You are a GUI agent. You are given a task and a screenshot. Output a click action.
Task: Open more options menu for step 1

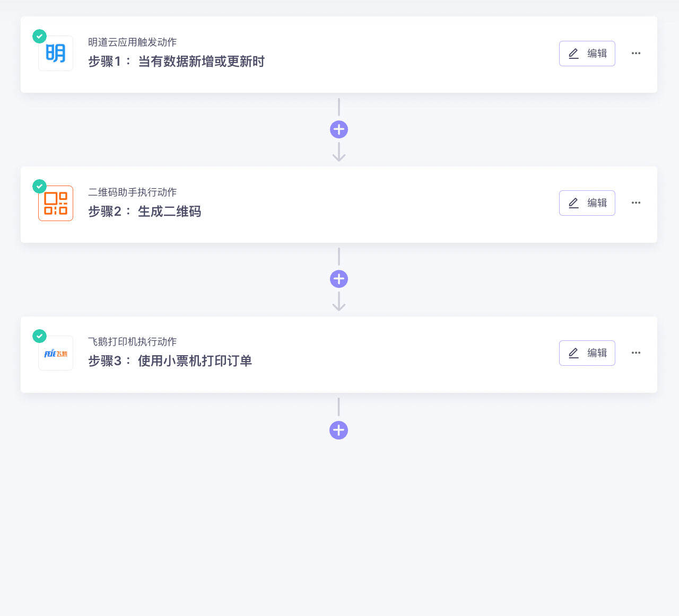[636, 54]
